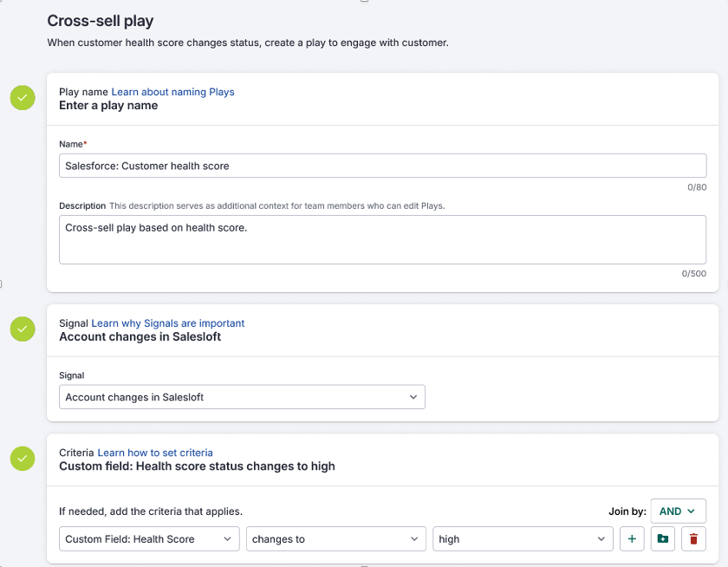Click the 'Account changes in Salesloft' section heading
This screenshot has width=728, height=567.
140,336
